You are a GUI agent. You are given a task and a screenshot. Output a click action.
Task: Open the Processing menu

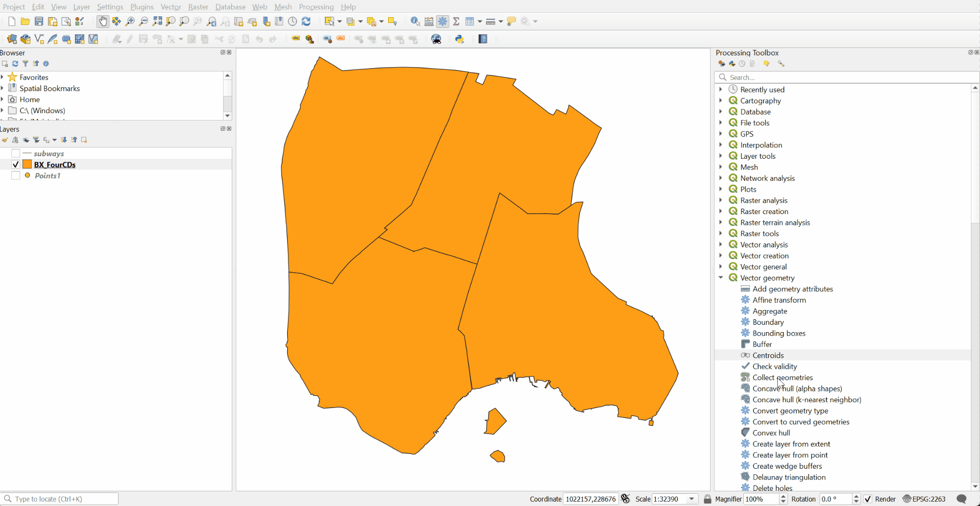316,7
